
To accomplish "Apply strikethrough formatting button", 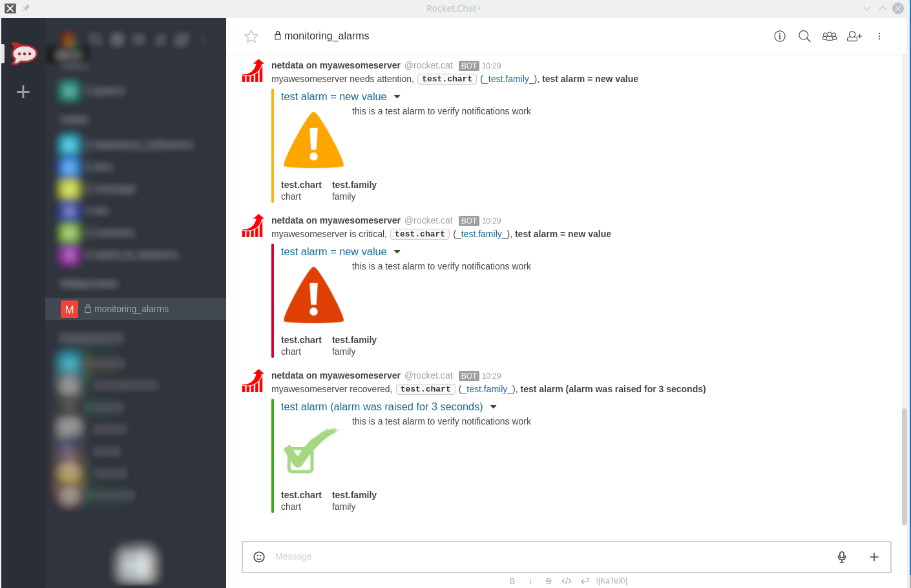I will [549, 581].
